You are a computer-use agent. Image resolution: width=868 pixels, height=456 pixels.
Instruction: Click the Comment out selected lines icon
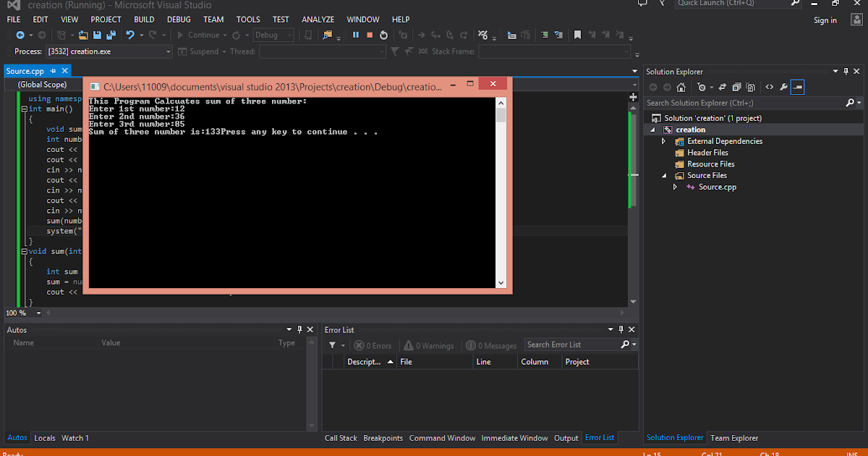point(545,35)
